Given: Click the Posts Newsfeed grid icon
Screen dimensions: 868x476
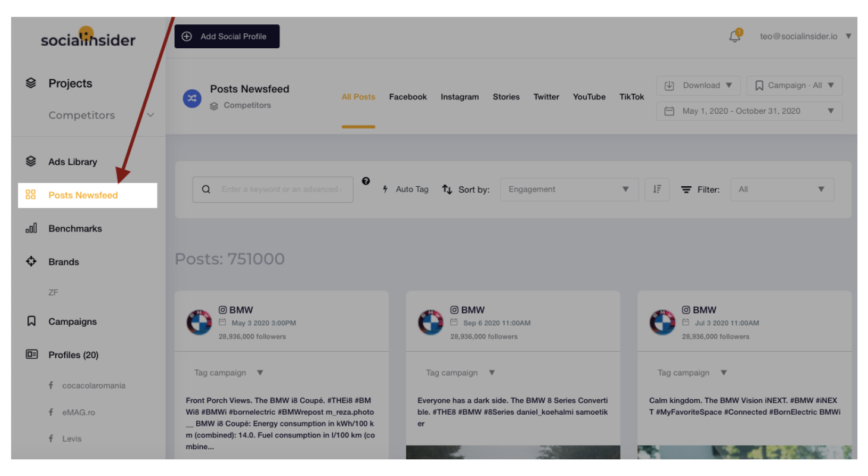Looking at the screenshot, I should (x=31, y=195).
